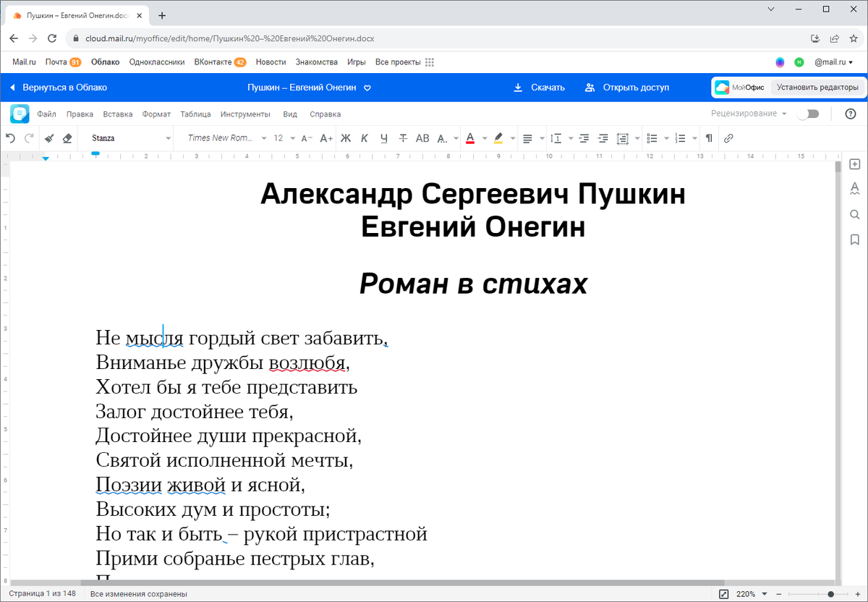This screenshot has height=602, width=868.
Task: Decrease paragraph indent
Action: click(x=584, y=137)
